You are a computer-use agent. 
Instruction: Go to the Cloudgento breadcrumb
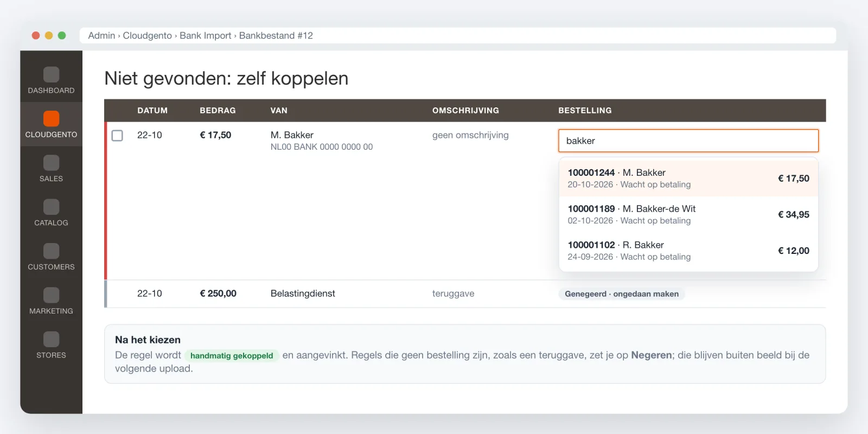click(x=148, y=35)
